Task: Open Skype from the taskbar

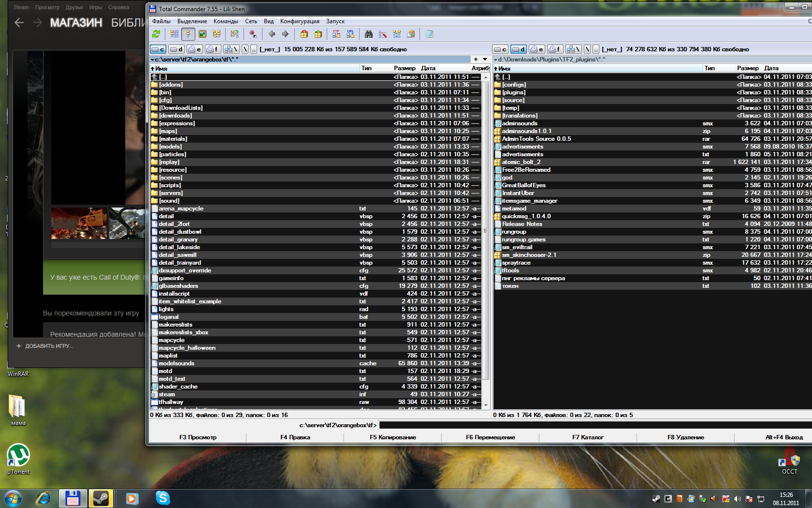Action: coord(163,498)
